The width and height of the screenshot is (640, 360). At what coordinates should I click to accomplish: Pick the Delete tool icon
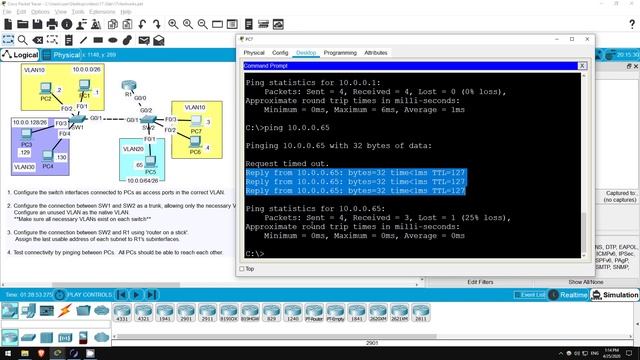point(38,40)
